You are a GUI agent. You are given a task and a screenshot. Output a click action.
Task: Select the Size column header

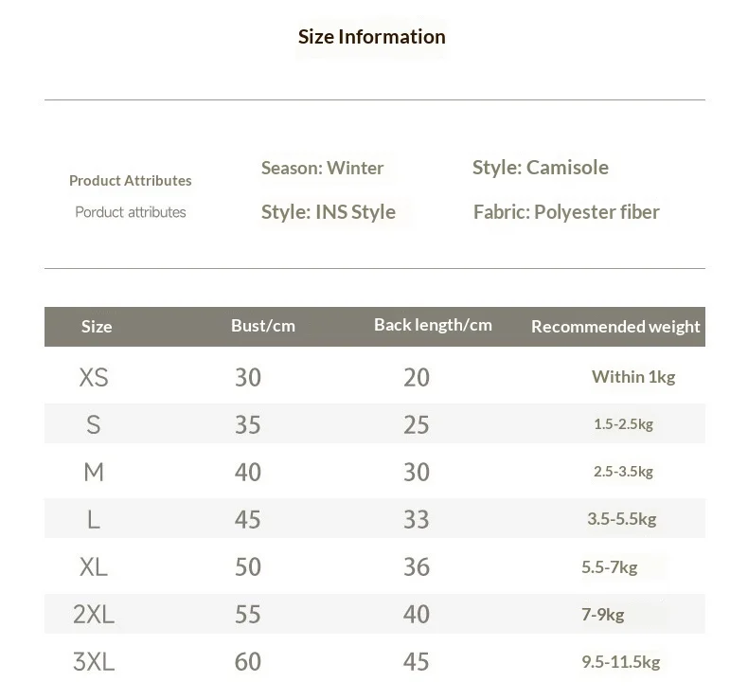(97, 327)
